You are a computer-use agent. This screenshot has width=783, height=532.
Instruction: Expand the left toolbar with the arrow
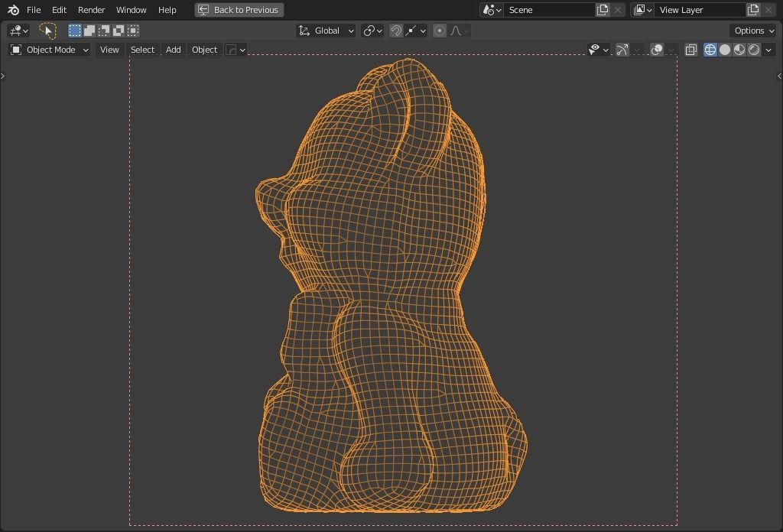pyautogui.click(x=2, y=76)
